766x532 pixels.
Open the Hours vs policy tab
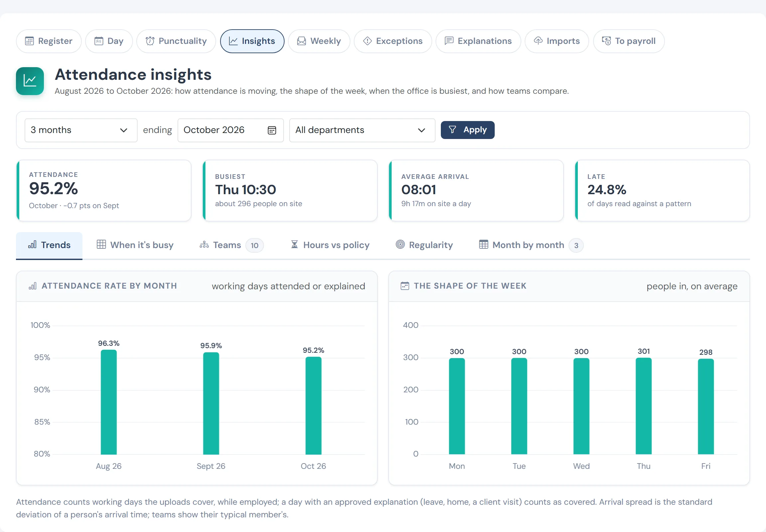click(x=330, y=245)
